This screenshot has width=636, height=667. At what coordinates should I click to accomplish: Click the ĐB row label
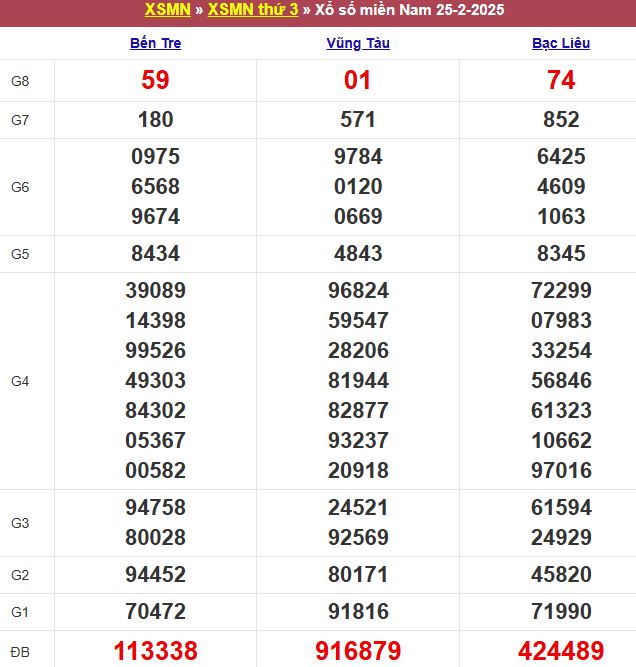coord(20,652)
